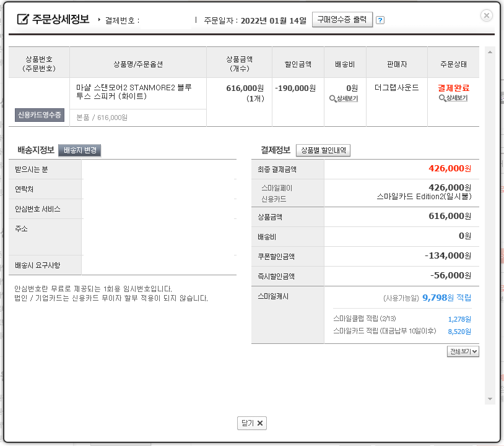This screenshot has width=504, height=446.
Task: Click the X icon on 닫기 button
Action: pyautogui.click(x=260, y=423)
